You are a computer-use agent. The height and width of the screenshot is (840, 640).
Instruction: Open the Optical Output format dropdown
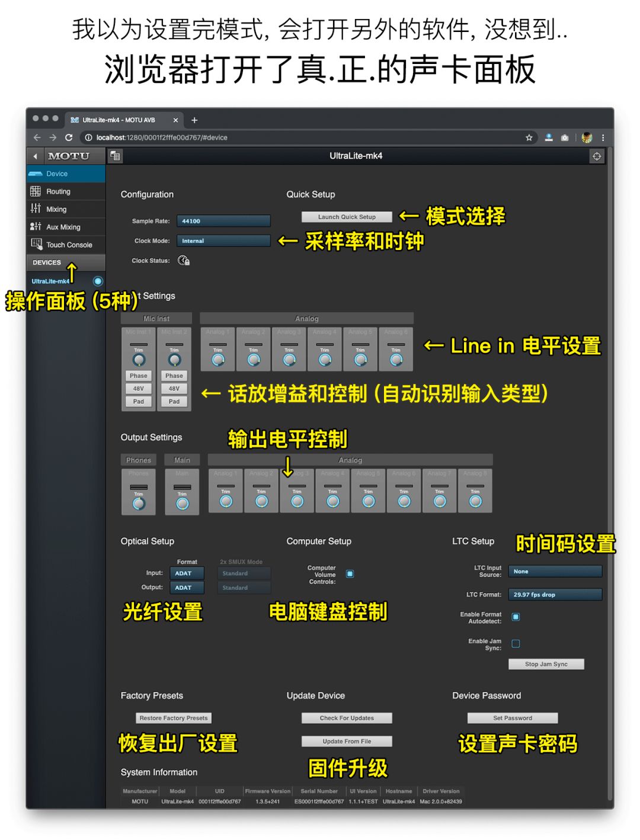187,588
